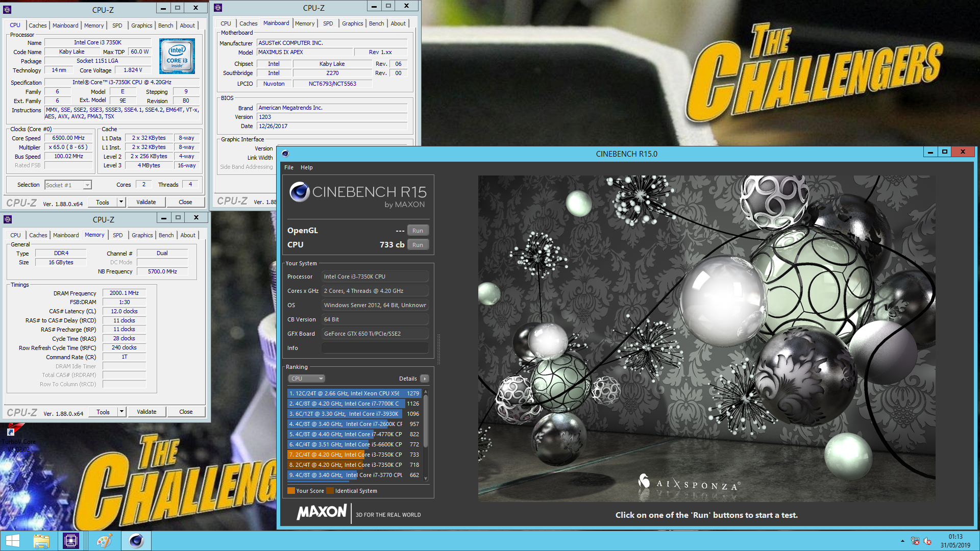
Task: Click the MAXIMUS IX APEX model field
Action: click(305, 52)
